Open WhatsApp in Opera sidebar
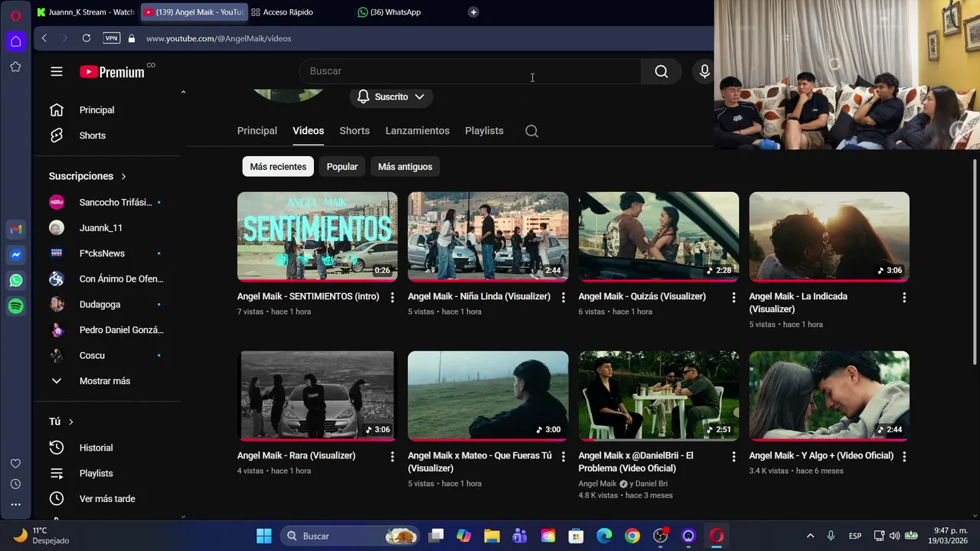980x551 pixels. (x=16, y=280)
